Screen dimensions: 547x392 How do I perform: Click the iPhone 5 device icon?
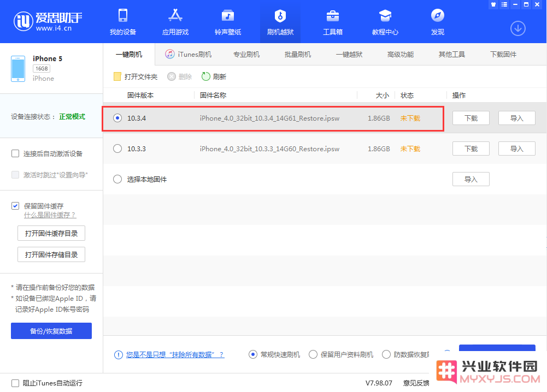18,69
